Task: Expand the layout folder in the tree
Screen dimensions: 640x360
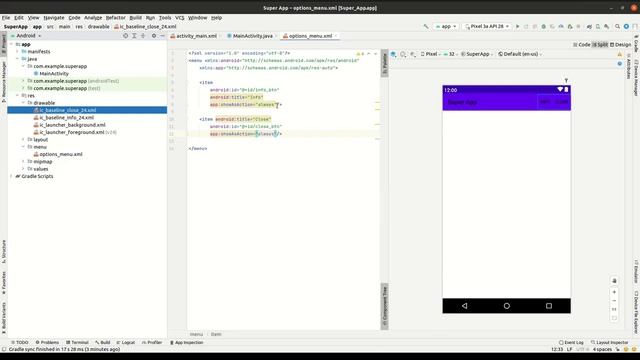Action: pyautogui.click(x=23, y=140)
